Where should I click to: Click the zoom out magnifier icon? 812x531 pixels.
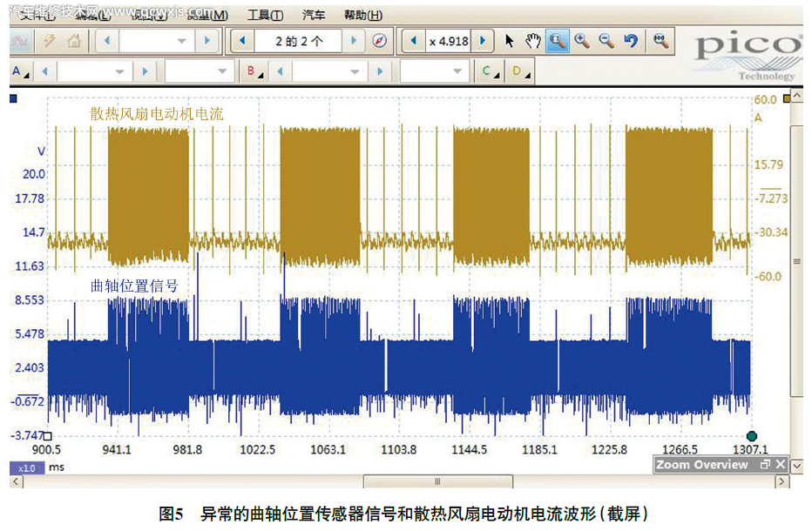(x=606, y=41)
